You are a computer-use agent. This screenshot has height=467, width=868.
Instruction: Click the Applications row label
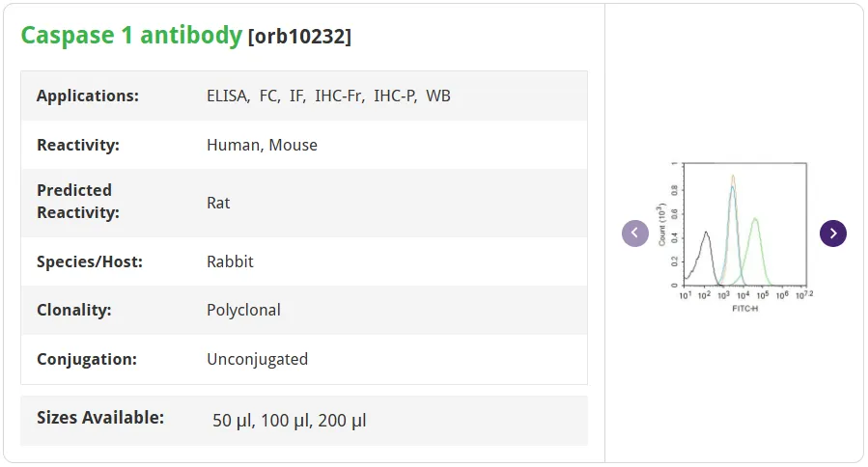(88, 96)
